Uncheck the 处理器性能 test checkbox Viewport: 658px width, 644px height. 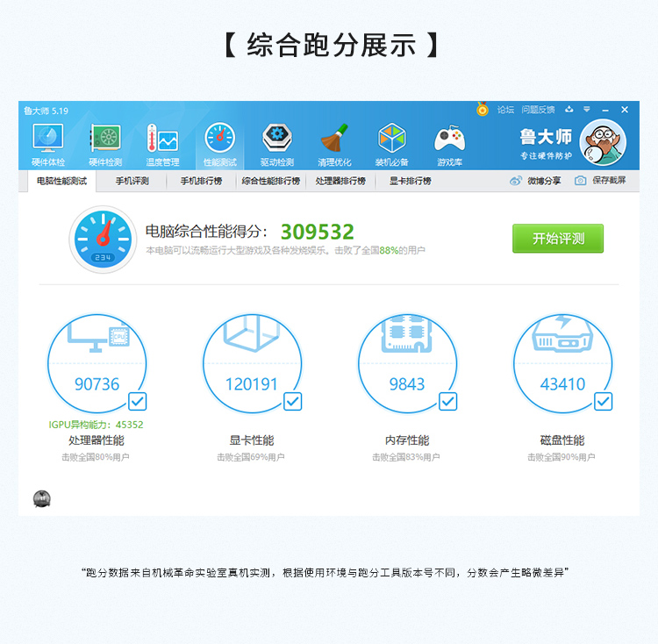(137, 402)
